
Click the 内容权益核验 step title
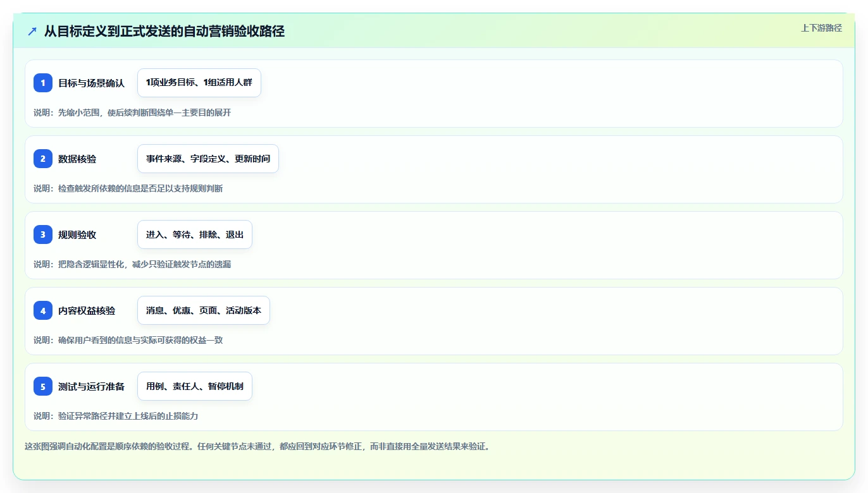tap(87, 310)
